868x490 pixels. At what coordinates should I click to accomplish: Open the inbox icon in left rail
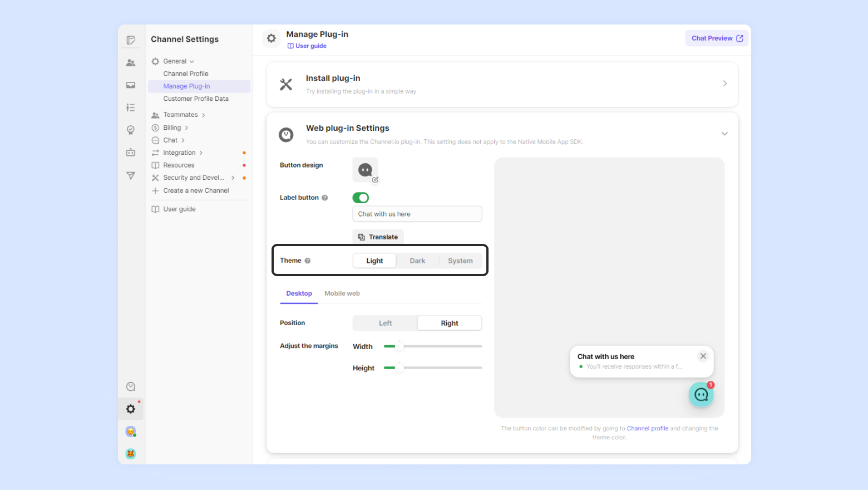[131, 85]
